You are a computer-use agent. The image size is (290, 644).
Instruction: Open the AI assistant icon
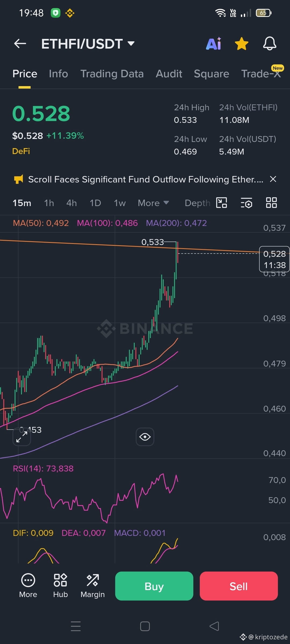(x=214, y=43)
